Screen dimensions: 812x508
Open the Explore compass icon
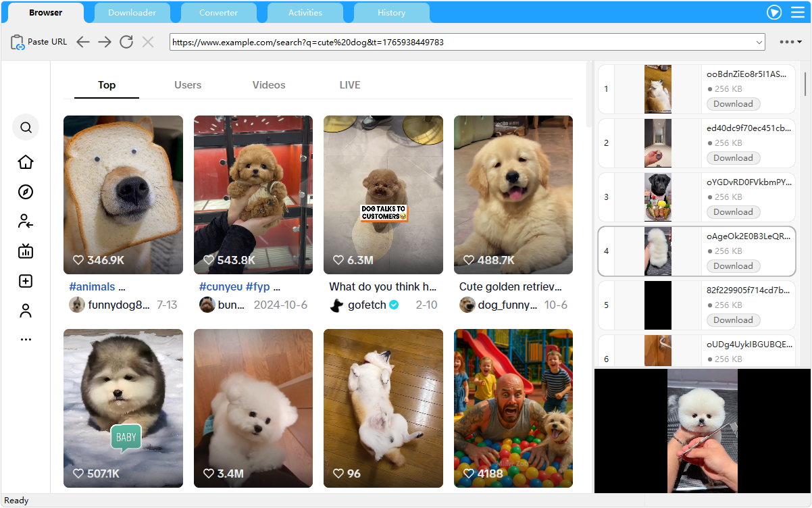[x=26, y=192]
